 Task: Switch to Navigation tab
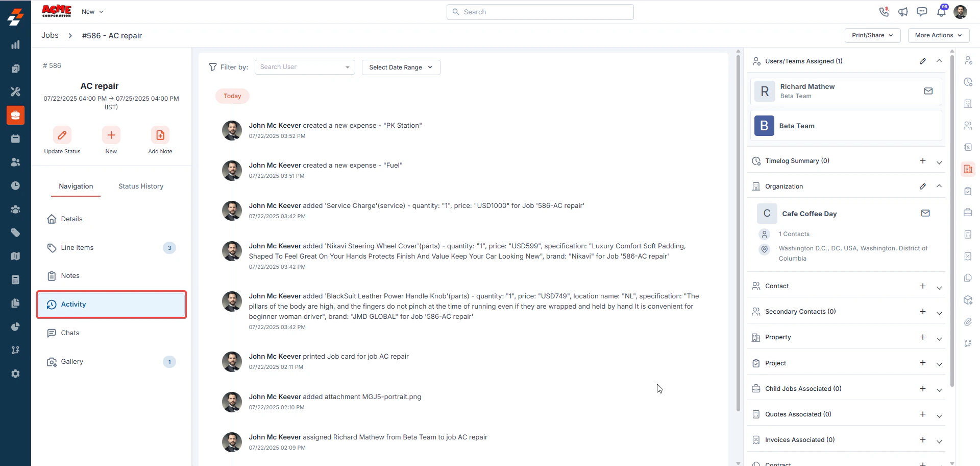click(76, 187)
